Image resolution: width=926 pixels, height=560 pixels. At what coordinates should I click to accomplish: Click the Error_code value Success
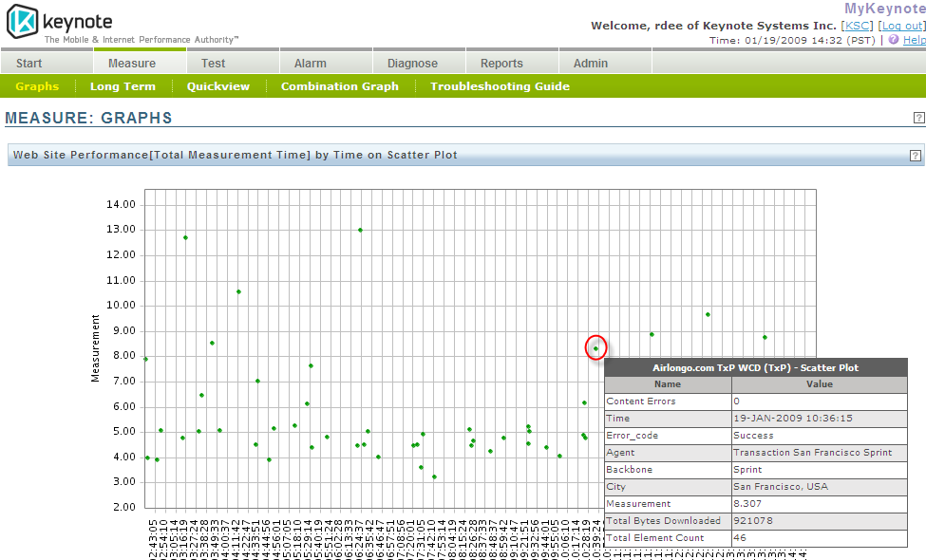(753, 436)
